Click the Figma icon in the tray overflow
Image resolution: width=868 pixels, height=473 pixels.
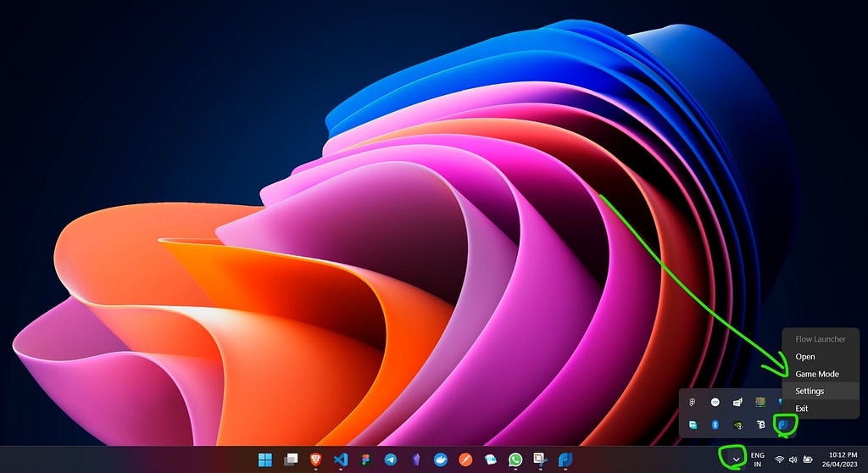pos(693,402)
